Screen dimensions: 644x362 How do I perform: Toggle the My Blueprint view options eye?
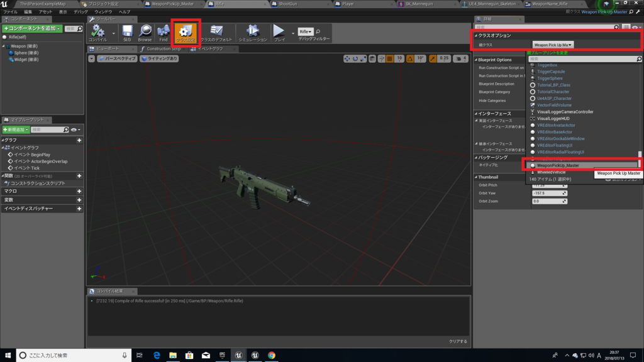click(75, 129)
